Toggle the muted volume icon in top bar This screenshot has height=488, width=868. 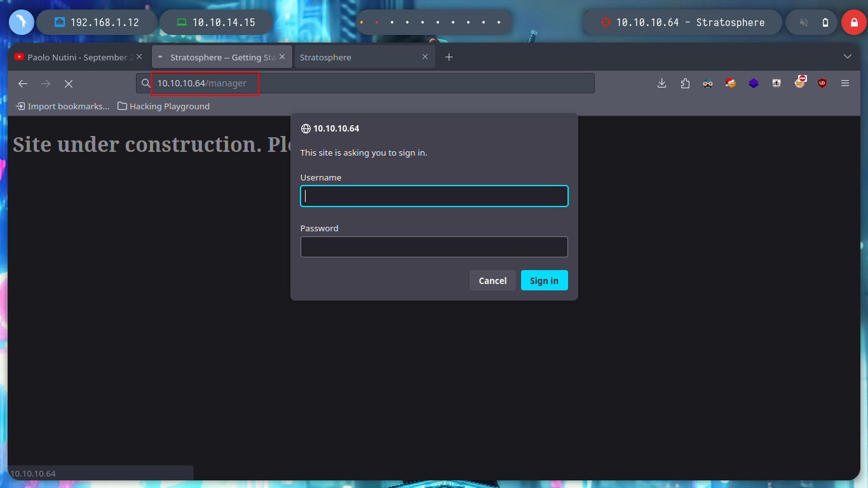click(x=803, y=22)
